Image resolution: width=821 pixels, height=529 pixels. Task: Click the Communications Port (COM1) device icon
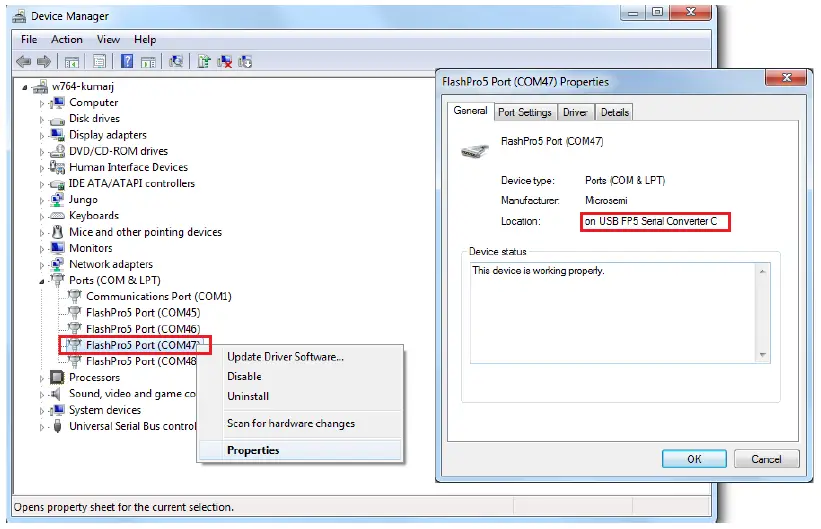click(x=75, y=296)
